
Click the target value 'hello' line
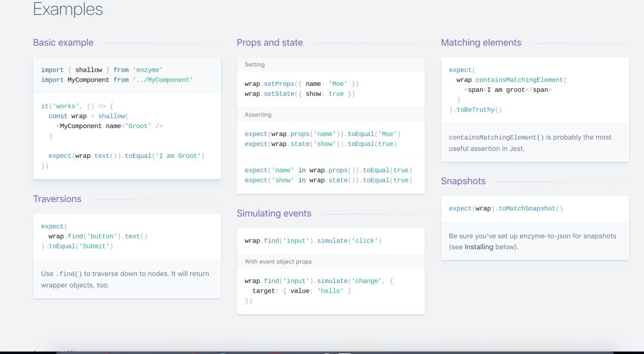pyautogui.click(x=302, y=291)
